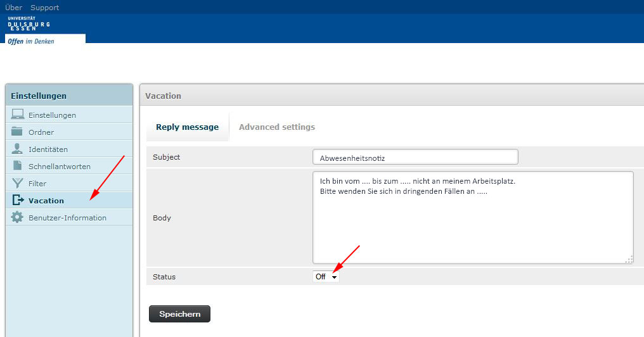This screenshot has height=337, width=644.
Task: Open the Über link in top bar
Action: 13,8
